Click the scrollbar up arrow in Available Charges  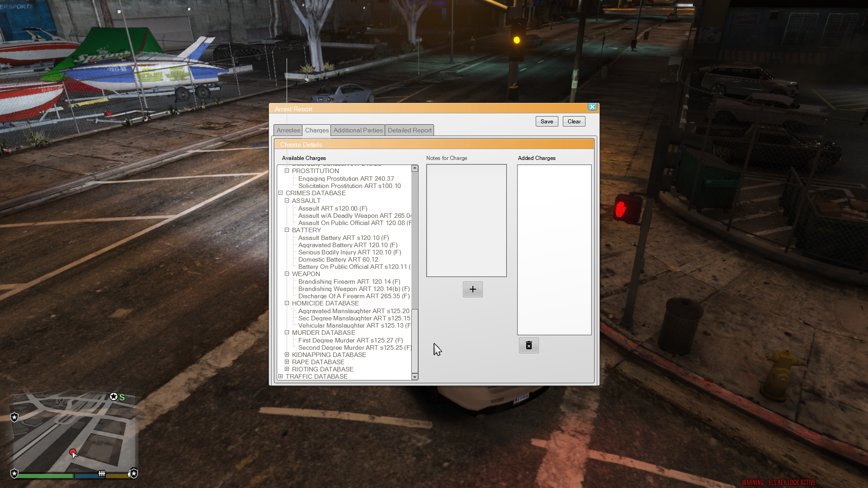click(415, 168)
